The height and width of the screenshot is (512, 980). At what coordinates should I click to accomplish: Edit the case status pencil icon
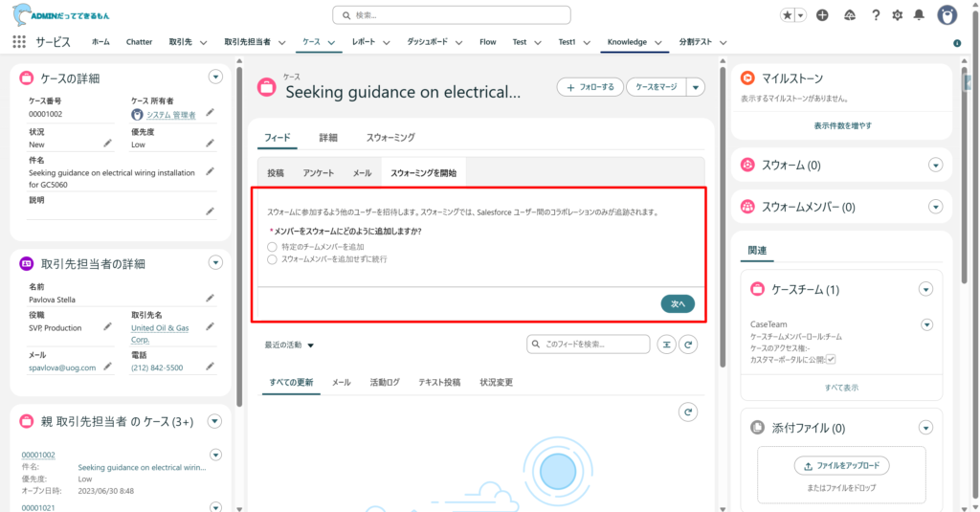pyautogui.click(x=108, y=143)
